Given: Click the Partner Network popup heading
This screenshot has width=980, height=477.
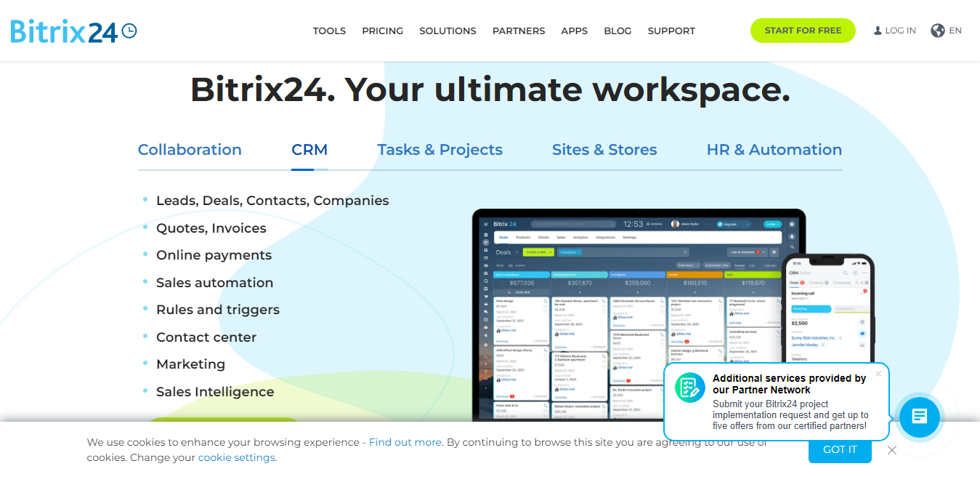Looking at the screenshot, I should 790,384.
